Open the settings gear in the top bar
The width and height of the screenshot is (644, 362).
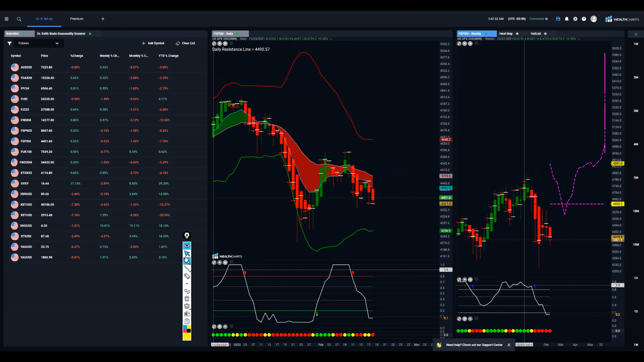click(x=575, y=19)
